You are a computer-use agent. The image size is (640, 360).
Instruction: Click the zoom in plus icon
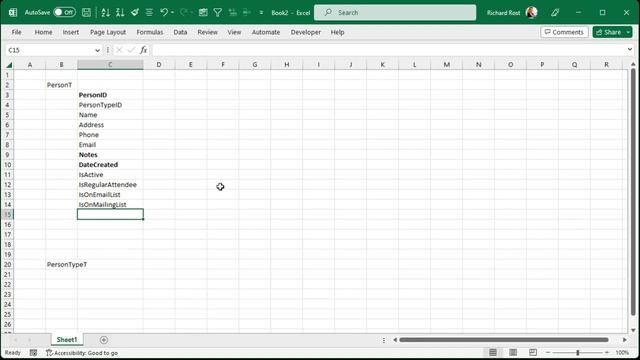[607, 352]
